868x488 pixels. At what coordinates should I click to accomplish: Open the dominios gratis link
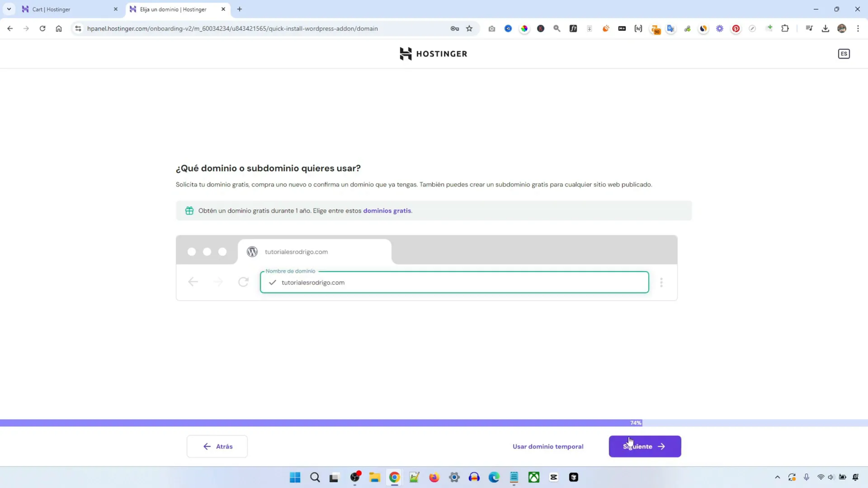[387, 210]
